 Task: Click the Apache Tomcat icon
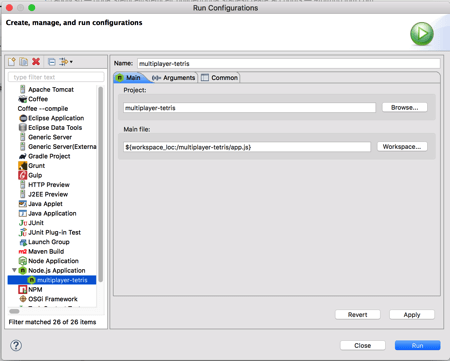(22, 89)
